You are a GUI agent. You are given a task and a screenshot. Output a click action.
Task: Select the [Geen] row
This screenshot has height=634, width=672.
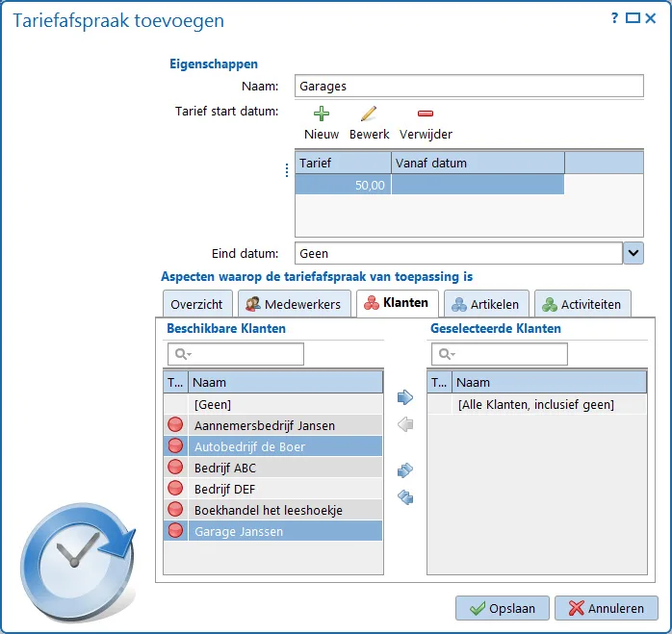(x=272, y=404)
